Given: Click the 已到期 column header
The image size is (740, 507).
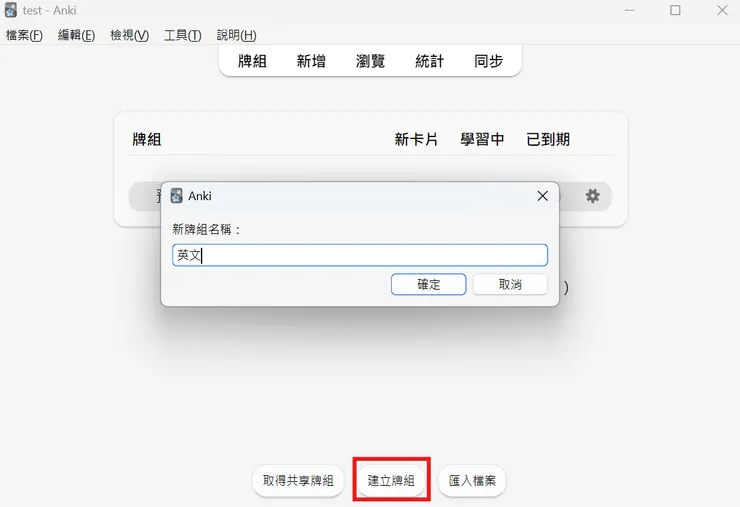Looking at the screenshot, I should pyautogui.click(x=548, y=139).
